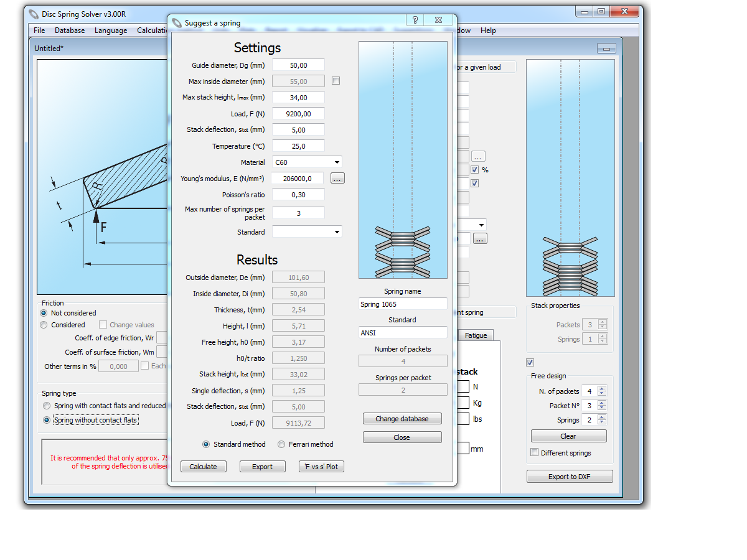Screen dimensions: 747x560
Task: Click the Temperature 25,0 input field
Action: coord(298,146)
